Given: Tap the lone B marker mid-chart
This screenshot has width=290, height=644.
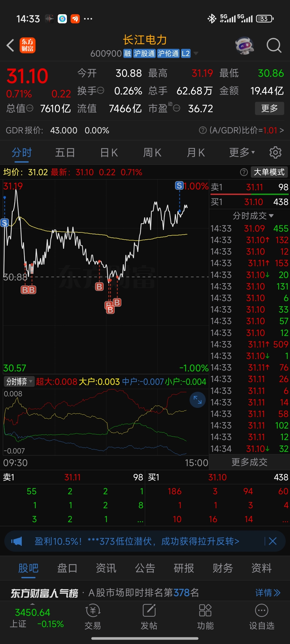Looking at the screenshot, I should 99,287.
